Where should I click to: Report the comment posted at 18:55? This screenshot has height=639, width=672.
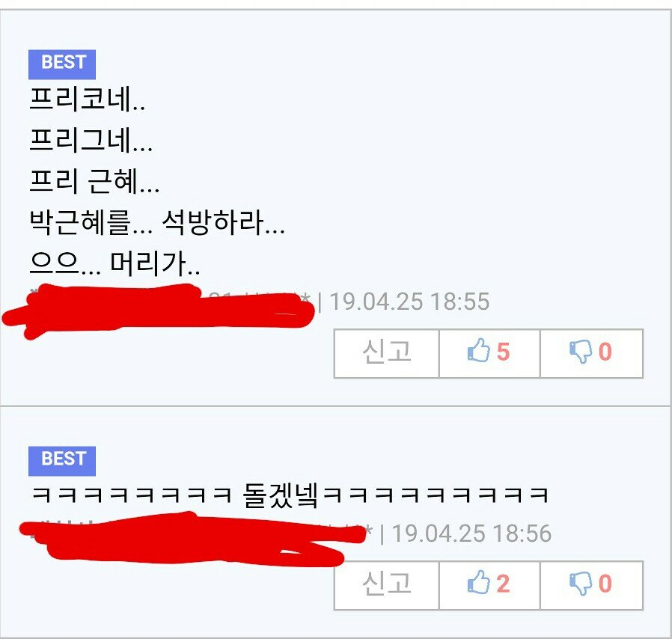tap(387, 354)
